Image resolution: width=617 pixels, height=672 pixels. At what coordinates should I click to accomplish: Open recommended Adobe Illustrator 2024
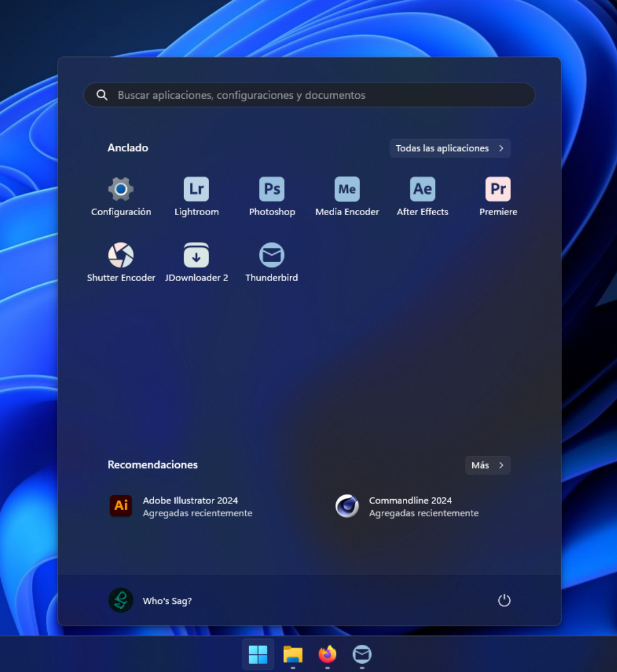[x=181, y=506]
